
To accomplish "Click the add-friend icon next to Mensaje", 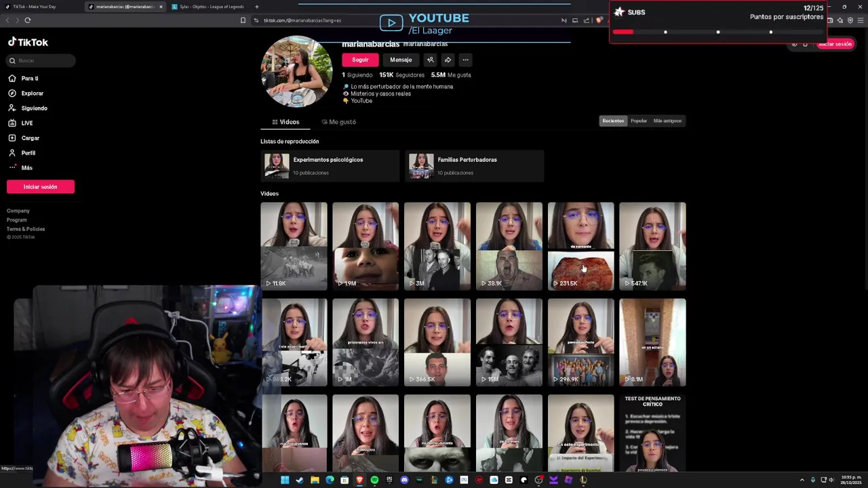I will tap(430, 60).
